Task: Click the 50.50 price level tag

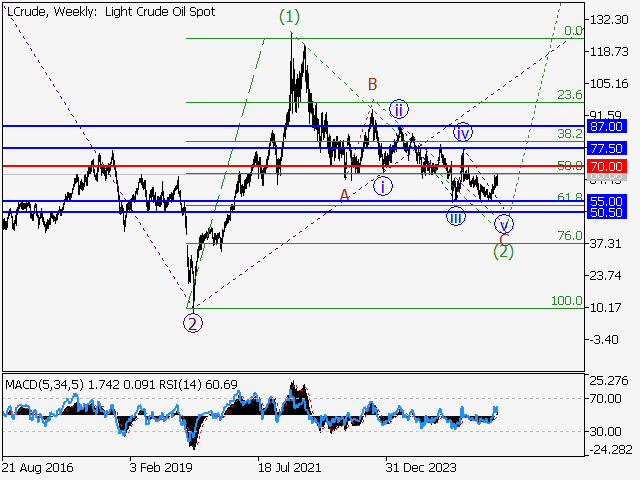Action: [x=606, y=213]
